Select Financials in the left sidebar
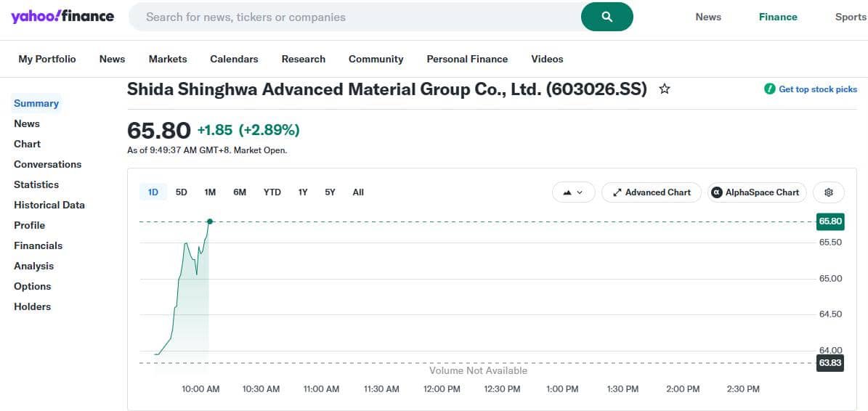 pyautogui.click(x=38, y=245)
